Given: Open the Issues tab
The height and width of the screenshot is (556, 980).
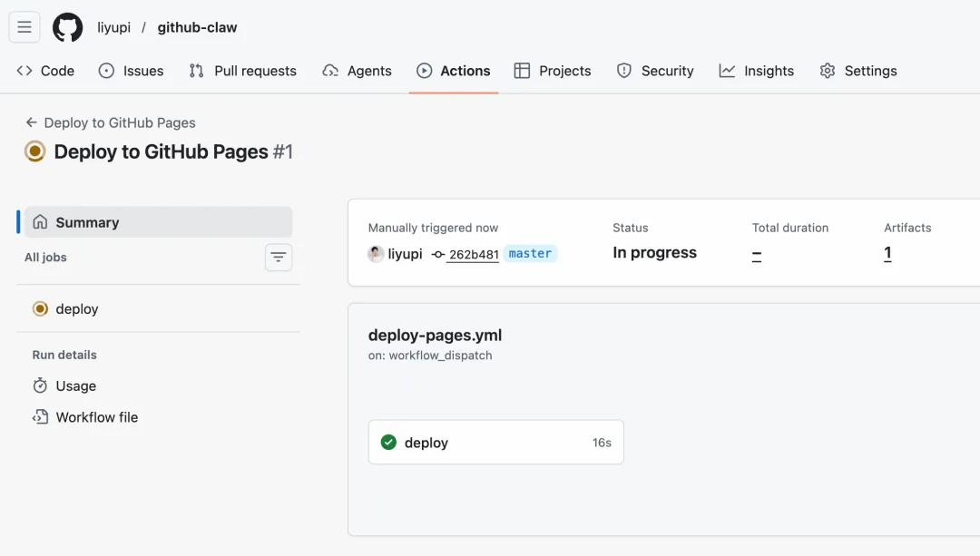Looking at the screenshot, I should [132, 71].
